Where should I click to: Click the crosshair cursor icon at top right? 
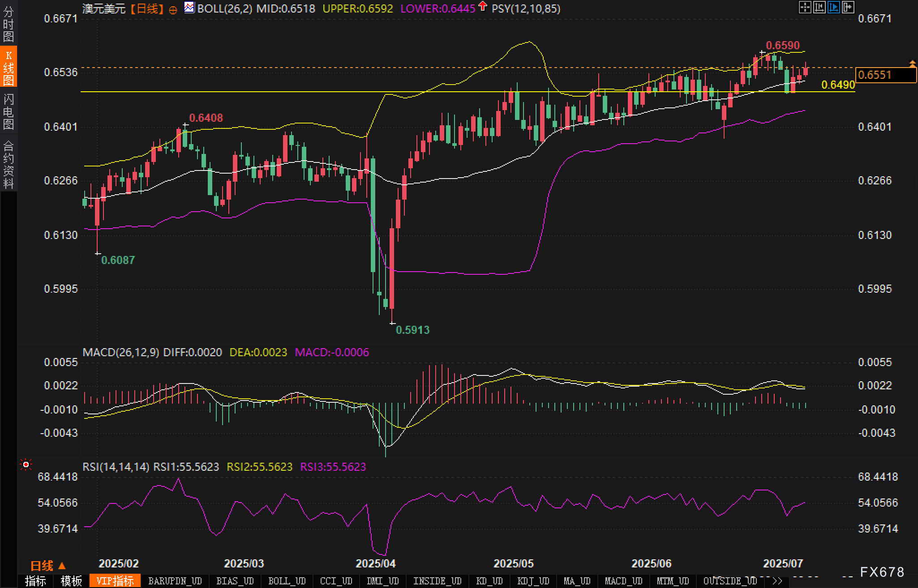pos(805,7)
